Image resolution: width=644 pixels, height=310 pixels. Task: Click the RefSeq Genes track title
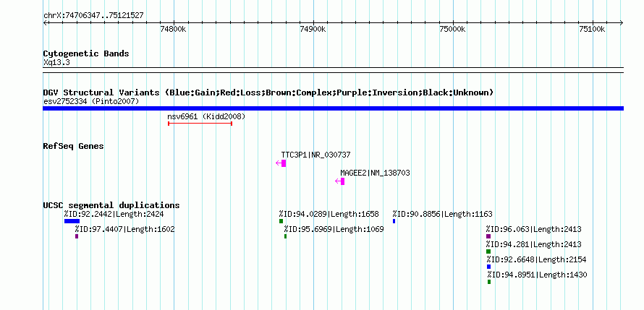[x=73, y=146]
